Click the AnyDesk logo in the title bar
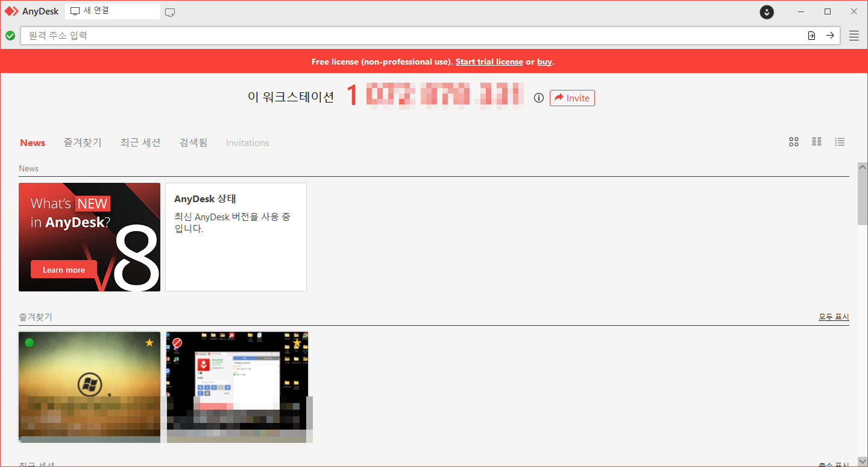 (31, 11)
